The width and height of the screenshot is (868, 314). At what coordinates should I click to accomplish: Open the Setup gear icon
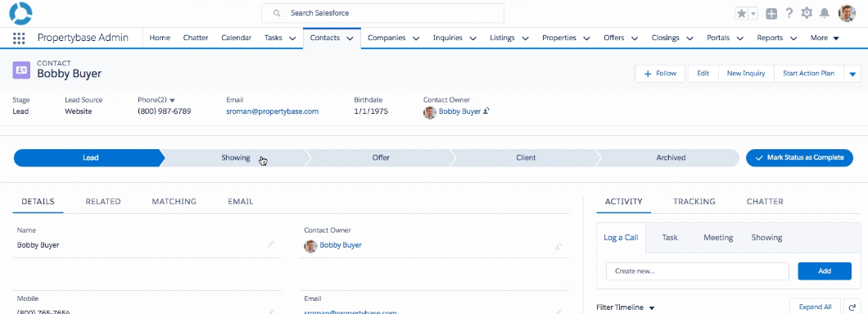coord(807,13)
